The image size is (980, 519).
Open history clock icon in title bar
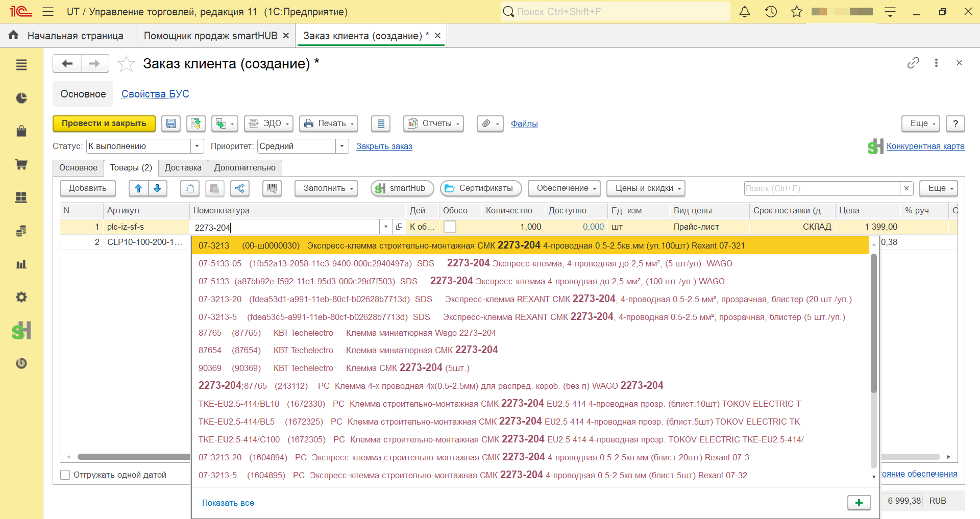771,11
